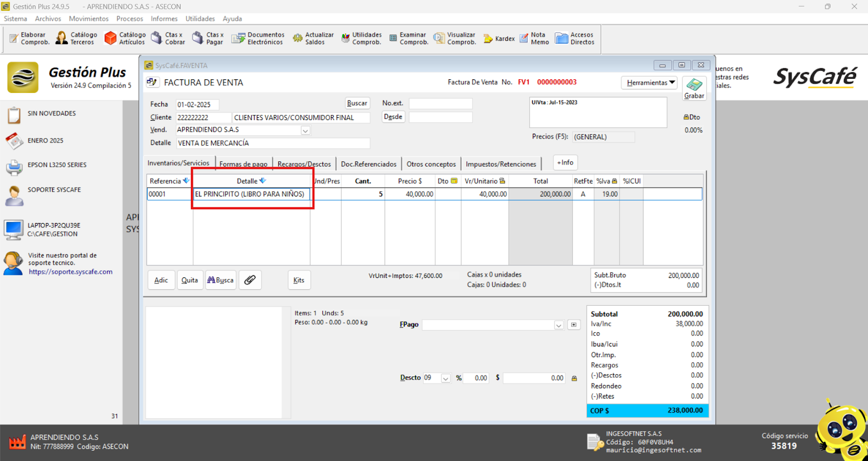
Task: Click the Detalle text input field
Action: [273, 143]
